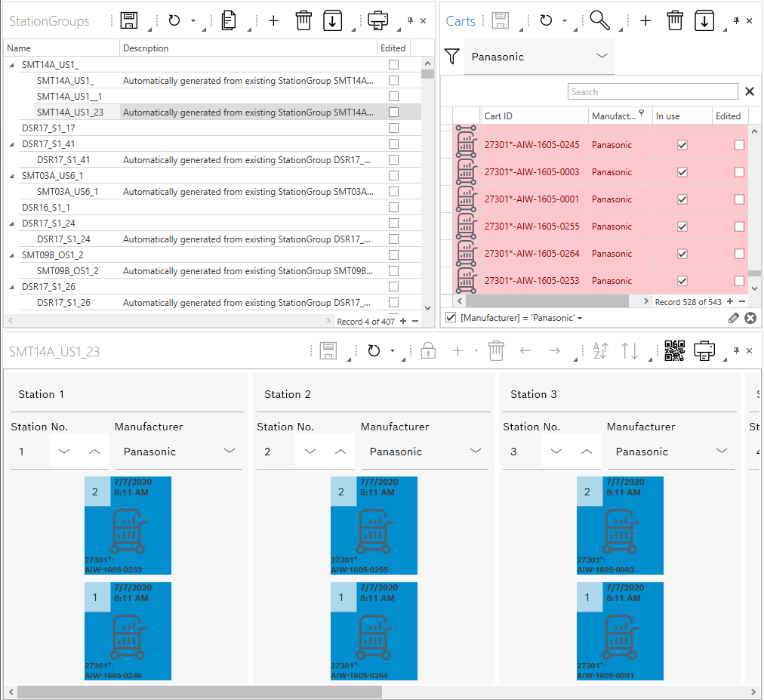
Task: Print the SMT14A_US1_23 station layout
Action: pyautogui.click(x=704, y=350)
